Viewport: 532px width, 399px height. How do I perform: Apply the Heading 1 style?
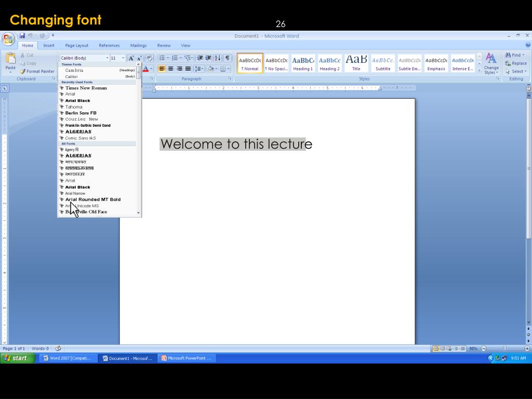click(303, 63)
